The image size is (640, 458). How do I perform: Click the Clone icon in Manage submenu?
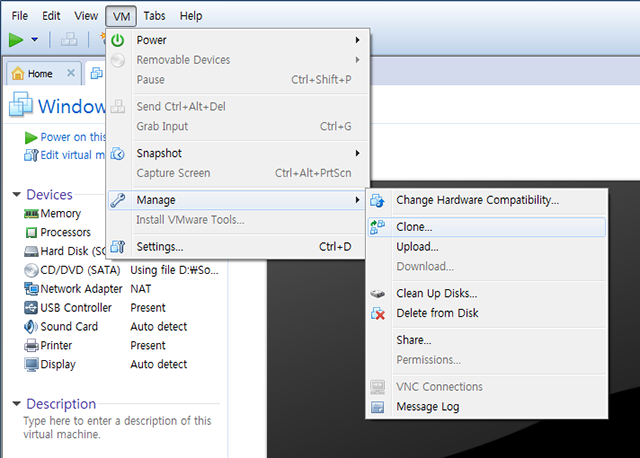[x=377, y=227]
